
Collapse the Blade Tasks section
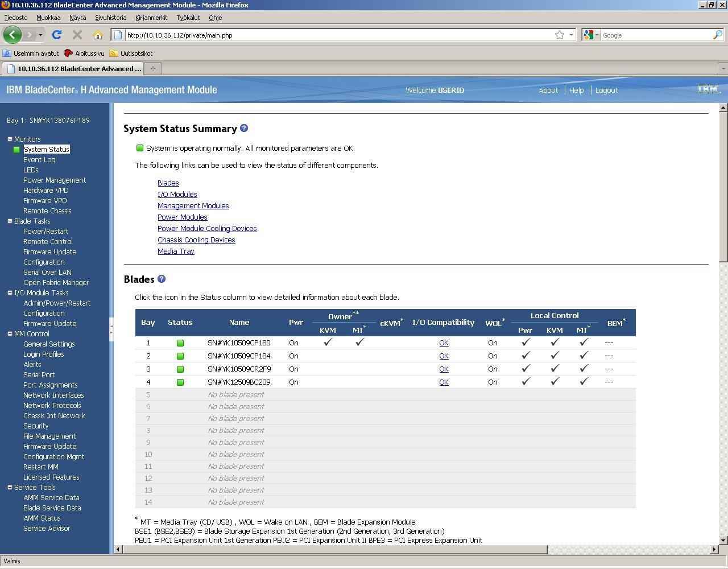(x=10, y=221)
